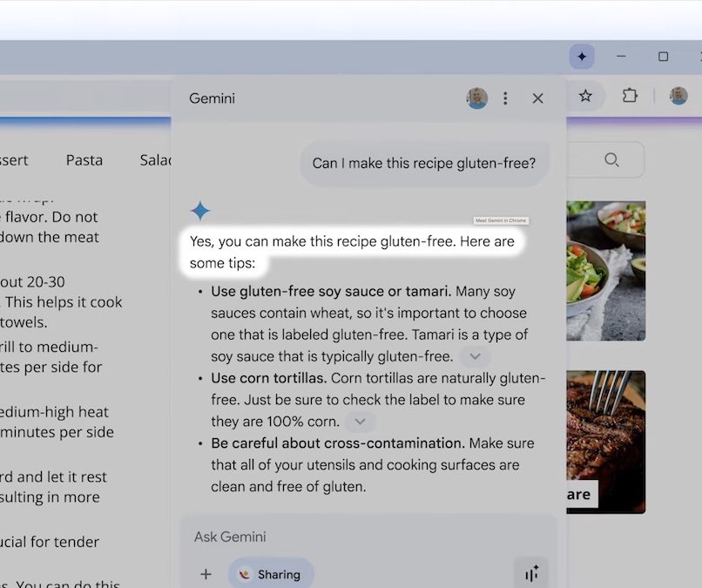702x588 pixels.
Task: Bookmark this page with the star icon
Action: pos(585,96)
